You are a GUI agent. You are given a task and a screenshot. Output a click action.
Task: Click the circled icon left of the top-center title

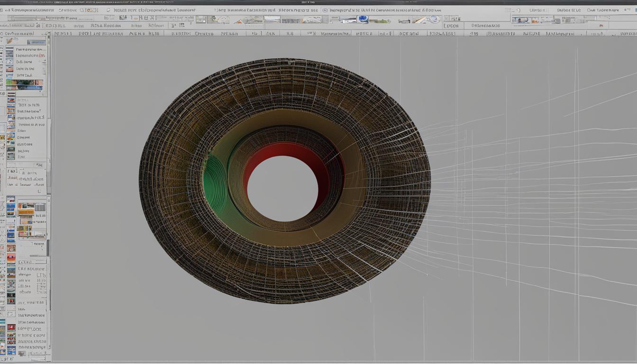[x=325, y=10]
